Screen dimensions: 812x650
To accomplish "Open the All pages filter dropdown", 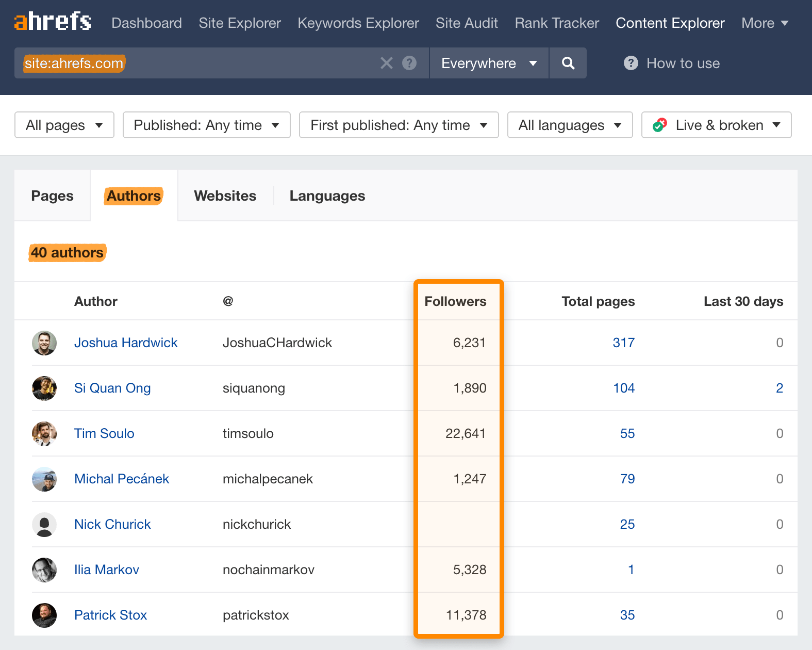I will [x=64, y=125].
